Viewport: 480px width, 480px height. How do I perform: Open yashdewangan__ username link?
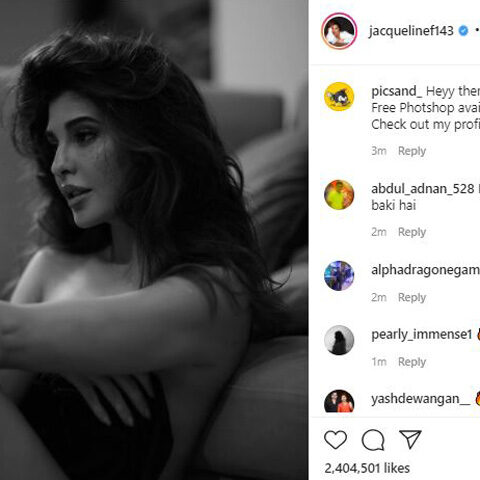pyautogui.click(x=420, y=399)
